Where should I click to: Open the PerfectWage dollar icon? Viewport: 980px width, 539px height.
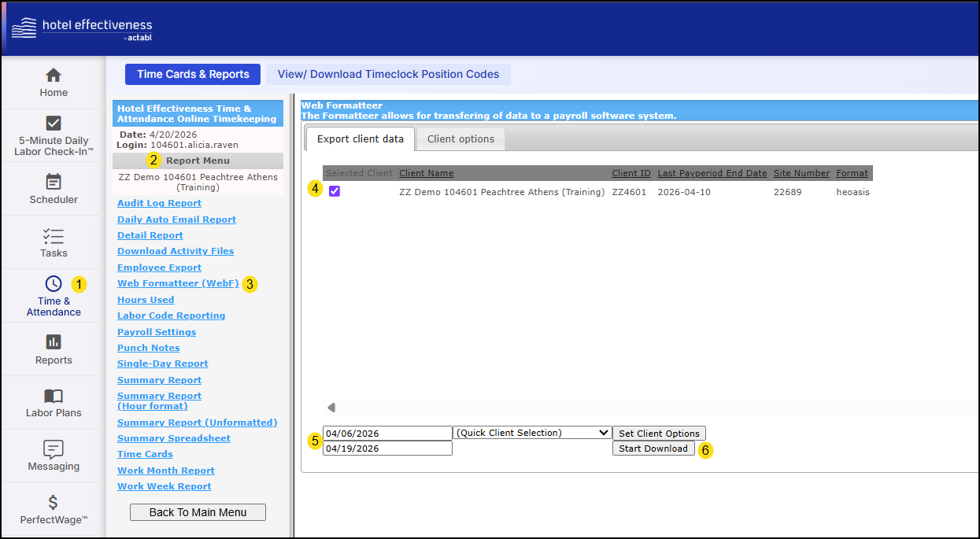tap(54, 502)
